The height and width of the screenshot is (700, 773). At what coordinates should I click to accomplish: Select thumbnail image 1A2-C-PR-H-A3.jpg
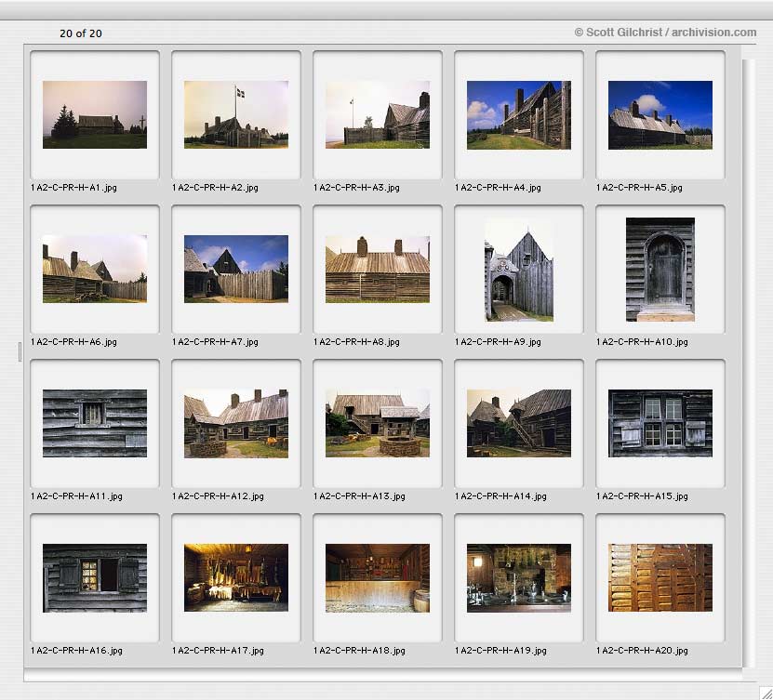(x=378, y=114)
